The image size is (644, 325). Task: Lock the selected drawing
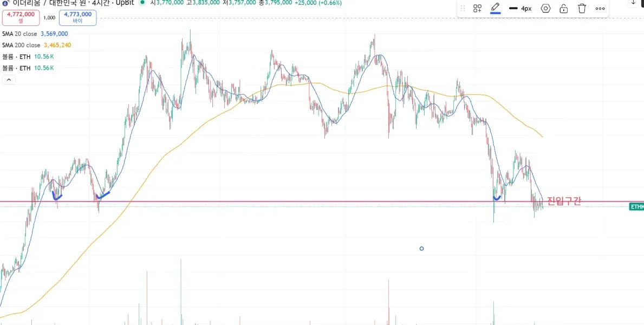tap(564, 9)
